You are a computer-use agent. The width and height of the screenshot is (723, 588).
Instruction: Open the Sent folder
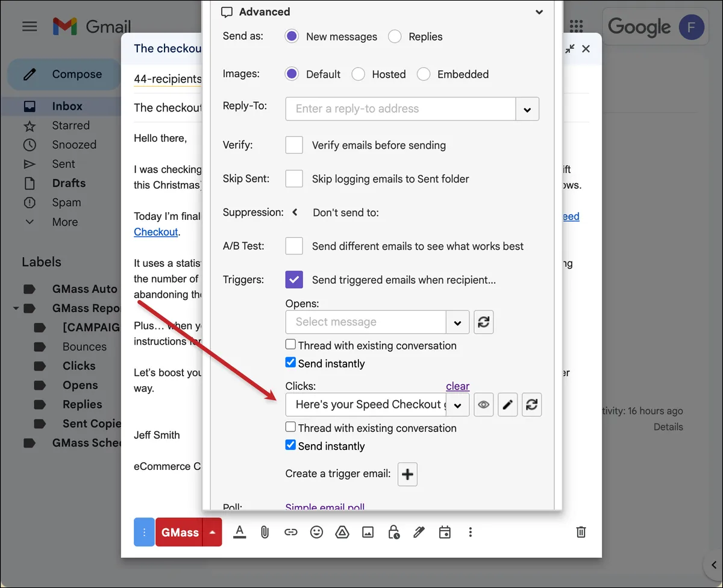click(x=63, y=164)
